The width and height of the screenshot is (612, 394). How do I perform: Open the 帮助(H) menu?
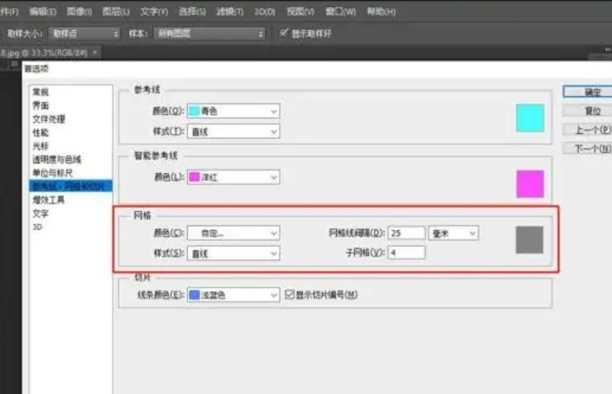(x=381, y=12)
